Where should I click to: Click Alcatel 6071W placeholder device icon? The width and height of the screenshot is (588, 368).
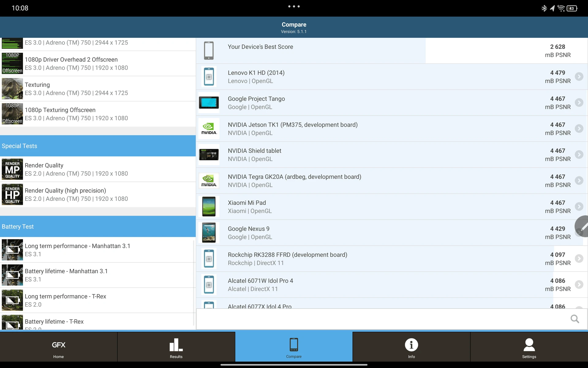(209, 285)
